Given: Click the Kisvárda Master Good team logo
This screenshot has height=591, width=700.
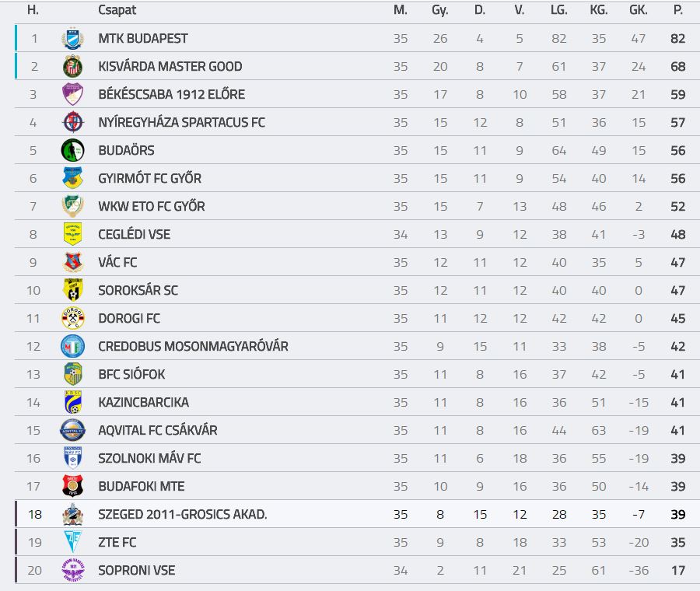Looking at the screenshot, I should (x=72, y=67).
